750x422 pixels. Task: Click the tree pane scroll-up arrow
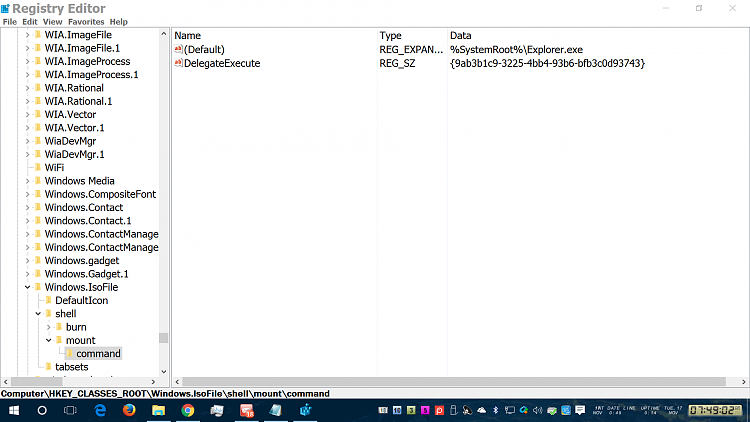[164, 34]
